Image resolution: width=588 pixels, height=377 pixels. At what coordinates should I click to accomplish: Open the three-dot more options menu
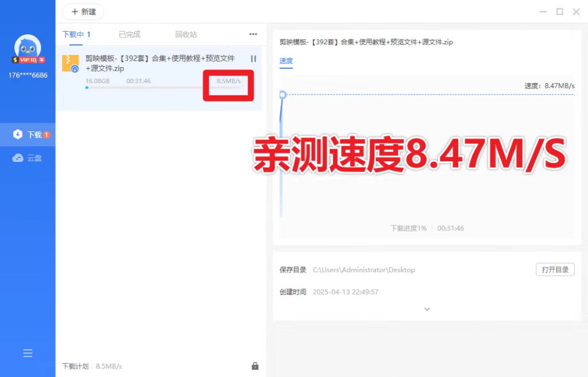[253, 34]
